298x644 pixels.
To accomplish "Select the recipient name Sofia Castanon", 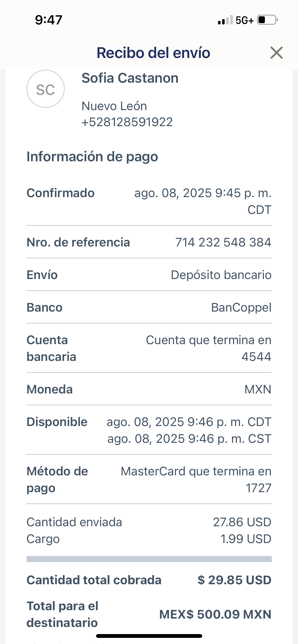I will pyautogui.click(x=130, y=78).
